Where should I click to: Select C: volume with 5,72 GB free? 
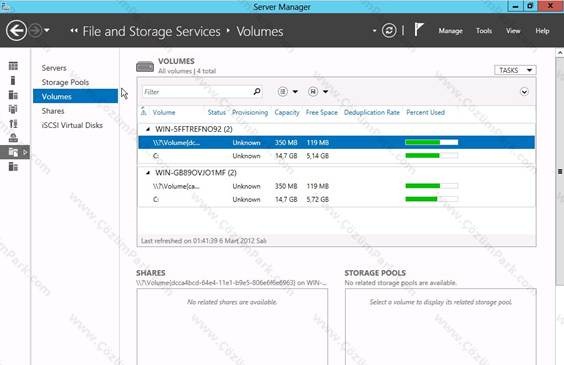(x=336, y=199)
